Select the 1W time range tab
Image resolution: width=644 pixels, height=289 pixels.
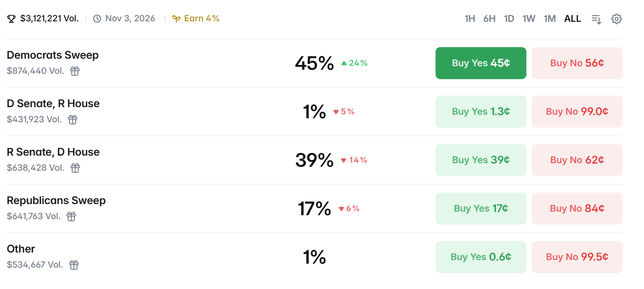(529, 19)
